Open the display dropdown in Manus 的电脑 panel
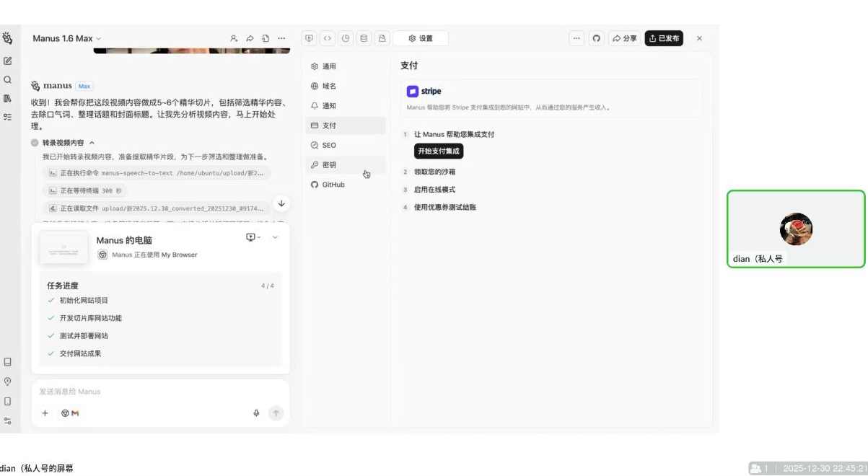 click(x=250, y=237)
